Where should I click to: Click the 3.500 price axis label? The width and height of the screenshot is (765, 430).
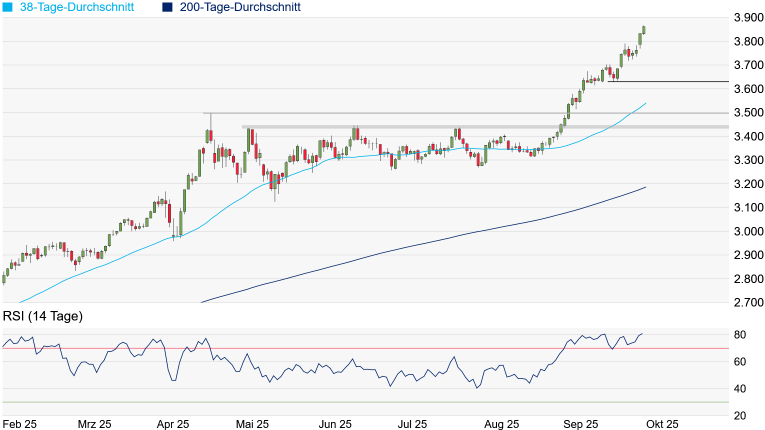(748, 113)
